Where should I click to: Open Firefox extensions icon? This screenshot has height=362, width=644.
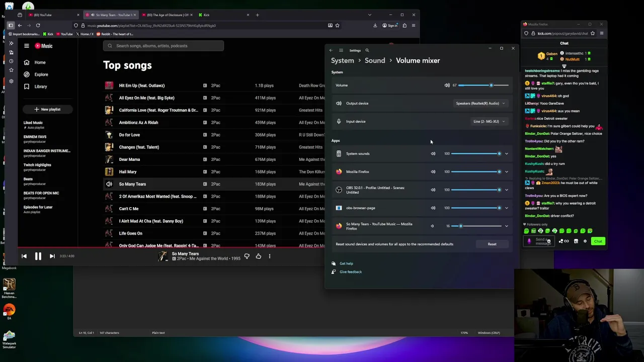405,25
